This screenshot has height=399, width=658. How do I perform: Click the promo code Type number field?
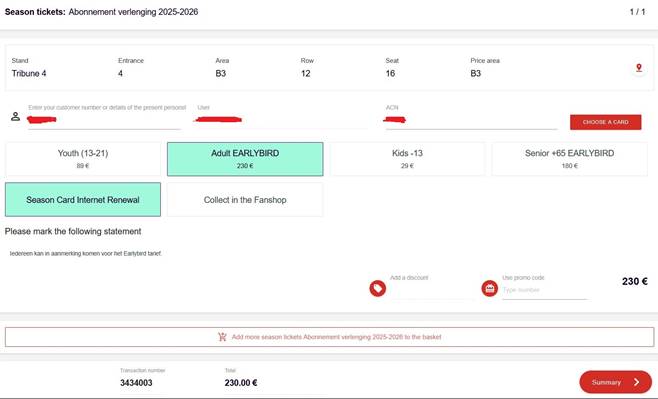(x=545, y=290)
